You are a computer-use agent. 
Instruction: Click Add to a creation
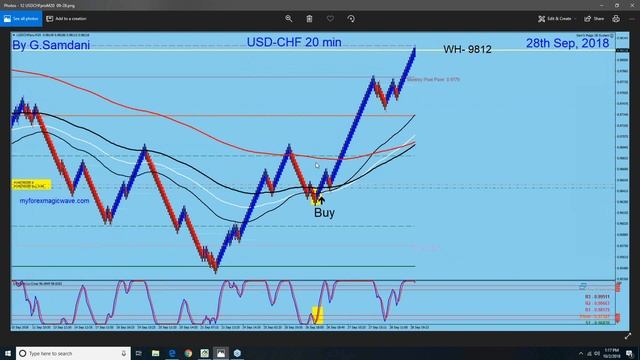[x=66, y=19]
